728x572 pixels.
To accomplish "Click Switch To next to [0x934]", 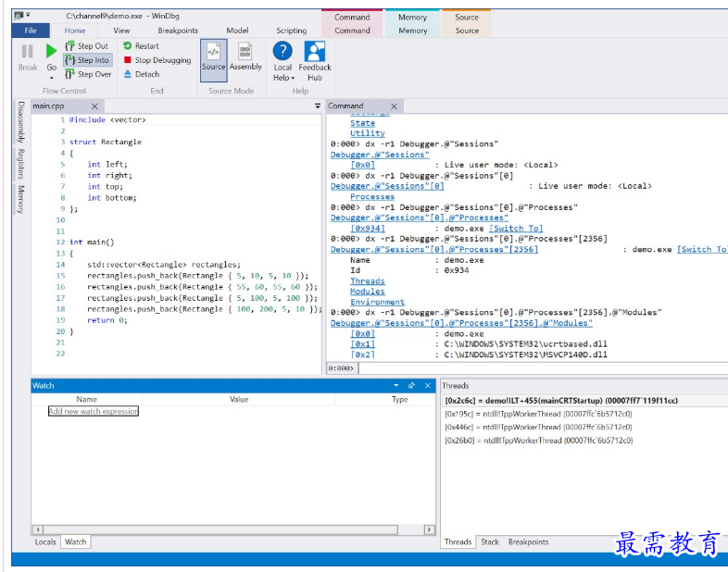I will tap(516, 229).
